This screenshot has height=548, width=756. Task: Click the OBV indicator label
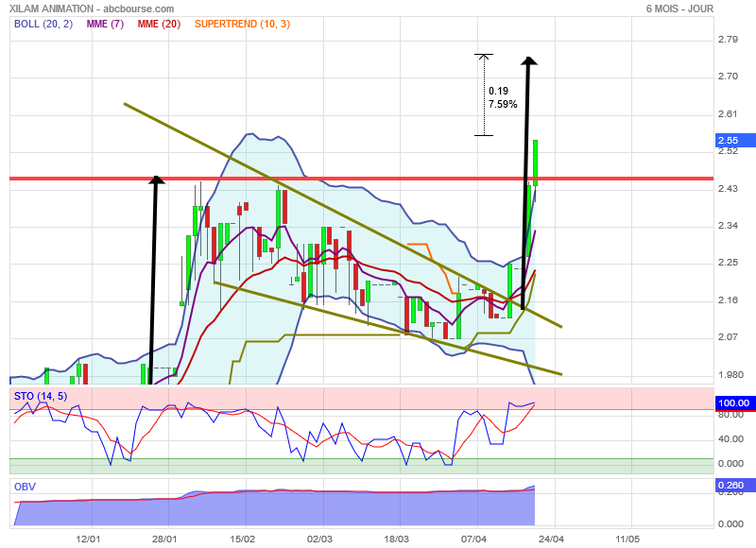click(25, 487)
